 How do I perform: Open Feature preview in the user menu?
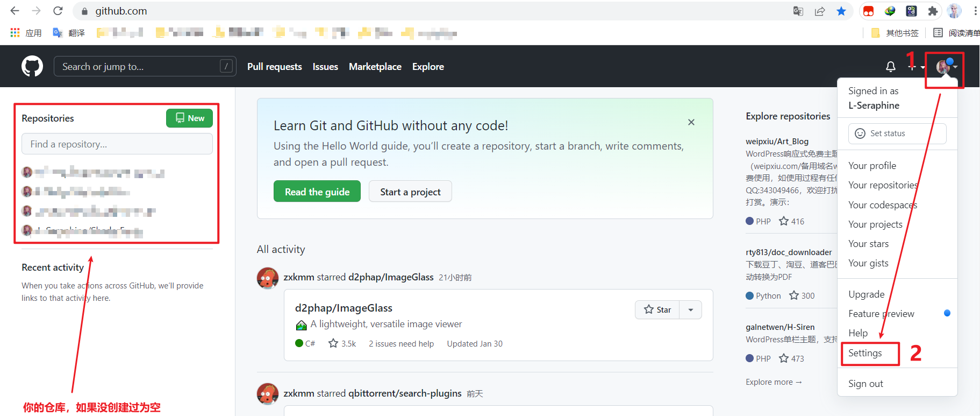897,314
